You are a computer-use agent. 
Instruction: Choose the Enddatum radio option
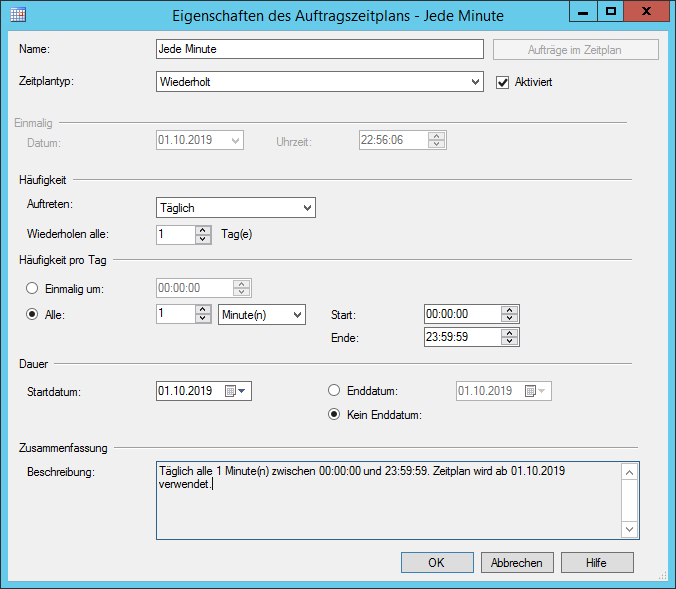334,390
